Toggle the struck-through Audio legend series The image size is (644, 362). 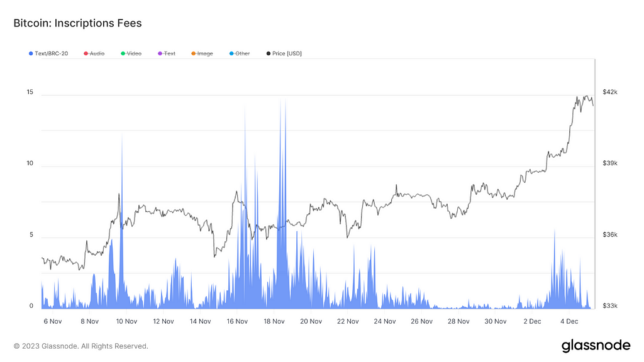point(94,53)
